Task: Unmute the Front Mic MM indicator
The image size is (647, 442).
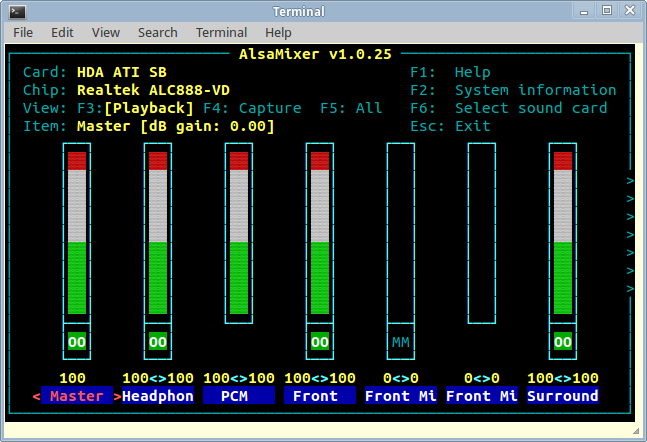Action: tap(401, 342)
